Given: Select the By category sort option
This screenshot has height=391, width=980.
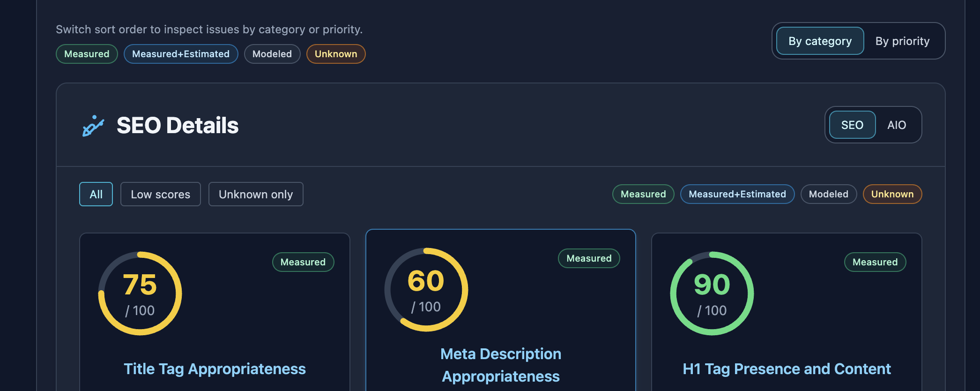Looking at the screenshot, I should pos(819,41).
